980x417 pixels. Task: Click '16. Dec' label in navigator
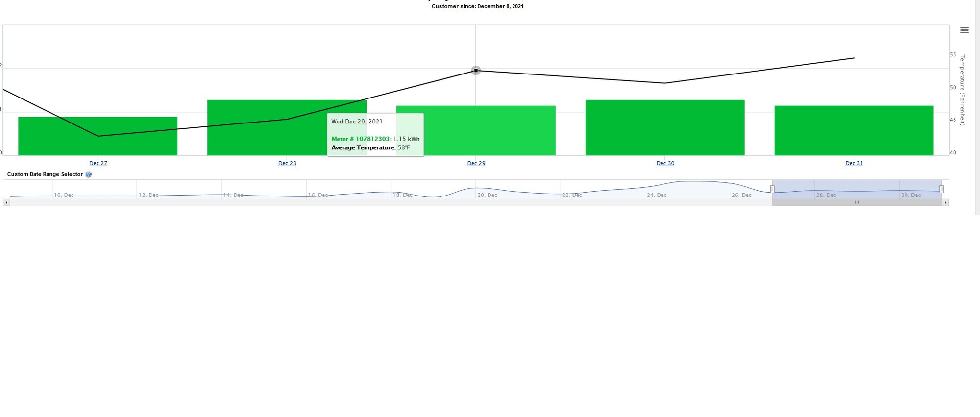(x=318, y=195)
